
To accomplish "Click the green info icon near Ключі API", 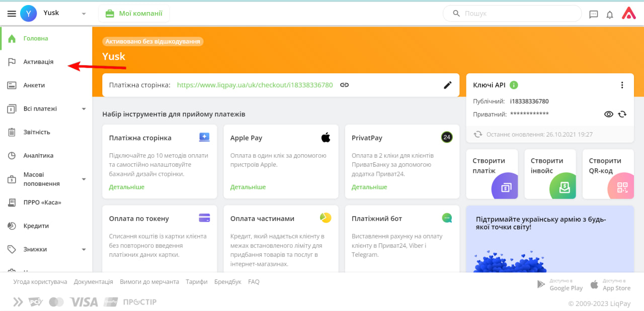I will point(514,85).
